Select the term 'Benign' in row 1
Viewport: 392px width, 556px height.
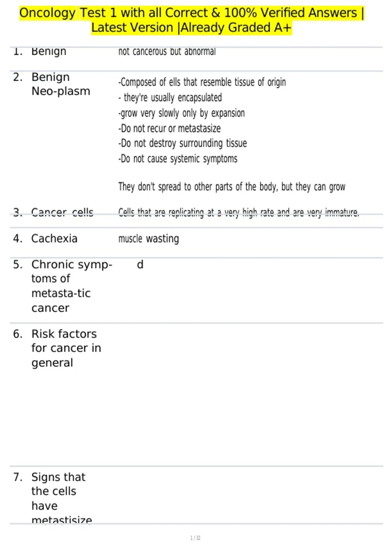coord(49,52)
